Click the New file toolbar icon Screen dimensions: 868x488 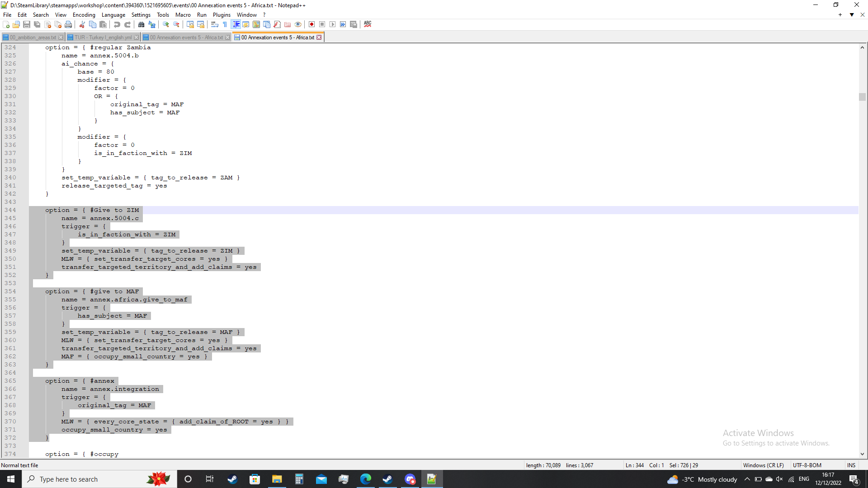pyautogui.click(x=6, y=24)
